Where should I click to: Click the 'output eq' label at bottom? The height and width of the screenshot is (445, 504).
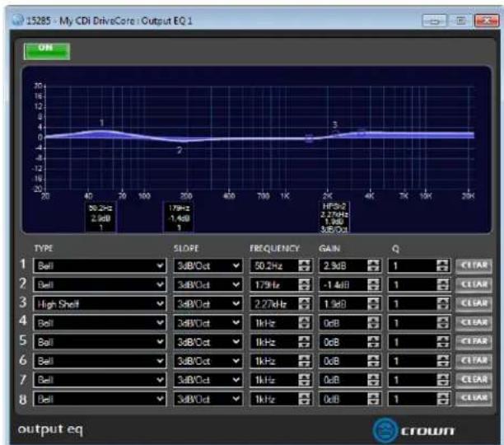coord(50,429)
